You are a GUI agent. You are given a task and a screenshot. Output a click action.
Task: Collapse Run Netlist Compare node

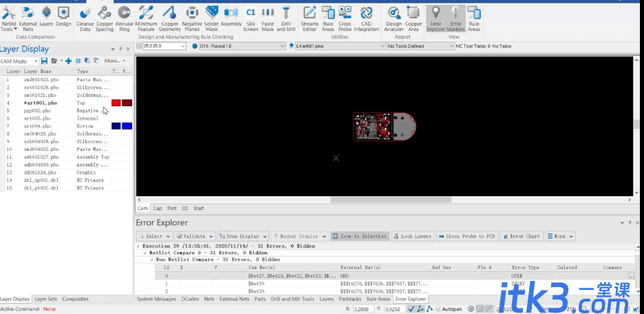coord(152,260)
